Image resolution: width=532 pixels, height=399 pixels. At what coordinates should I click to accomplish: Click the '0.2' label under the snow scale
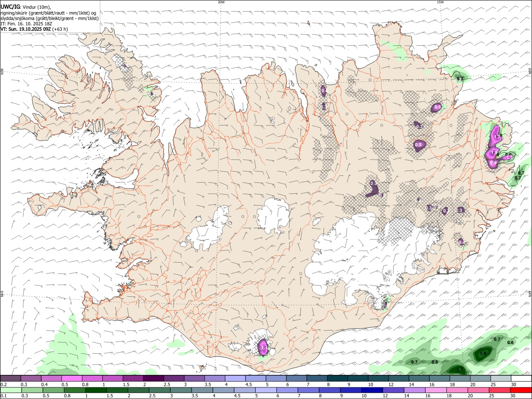click(x=3, y=384)
